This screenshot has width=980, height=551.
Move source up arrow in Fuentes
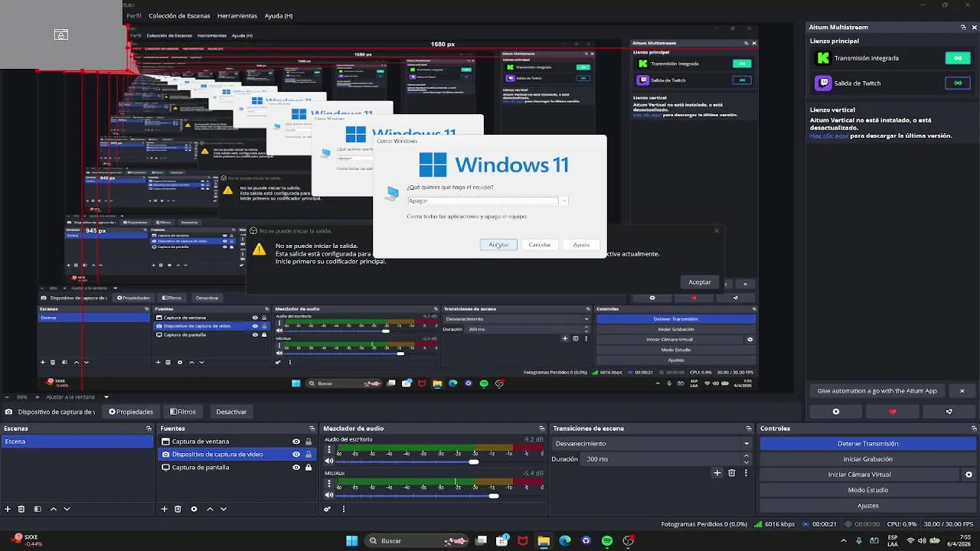click(x=210, y=509)
